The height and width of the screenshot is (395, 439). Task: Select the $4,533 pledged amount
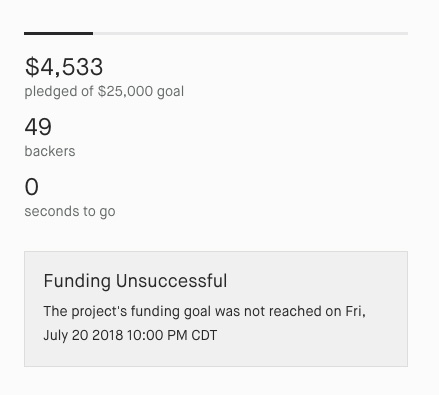click(64, 67)
